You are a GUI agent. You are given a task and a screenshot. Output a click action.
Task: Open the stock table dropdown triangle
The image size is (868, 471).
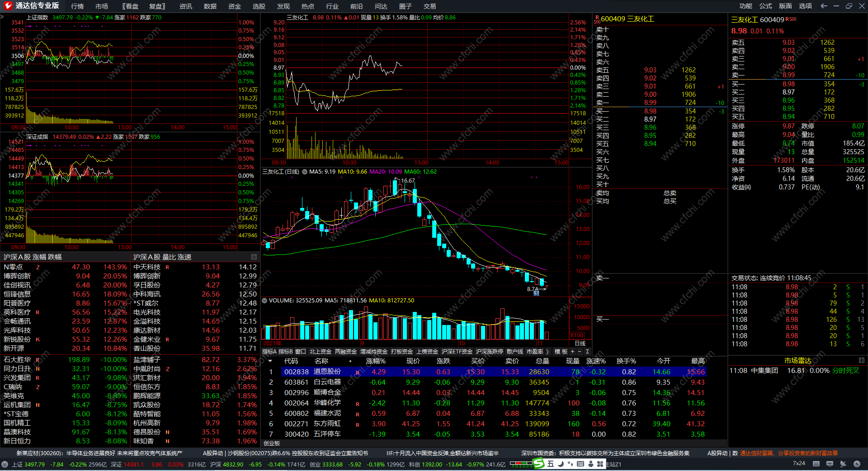pyautogui.click(x=270, y=361)
